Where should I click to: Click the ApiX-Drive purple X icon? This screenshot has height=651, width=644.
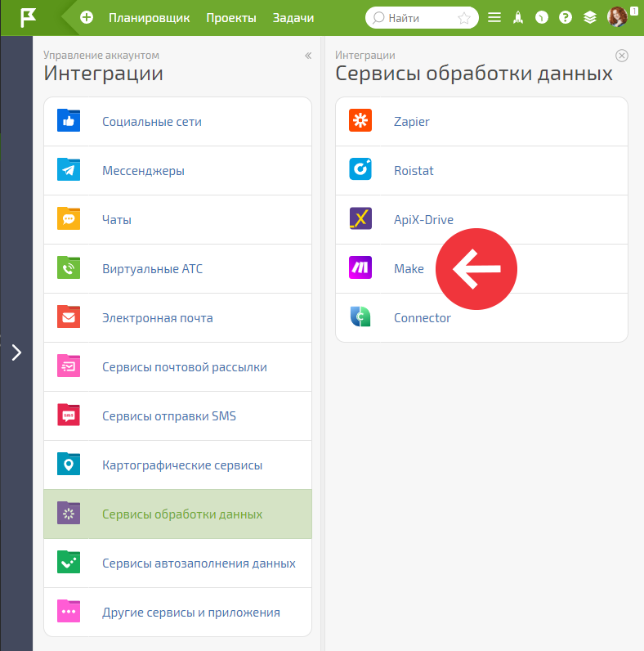coord(360,218)
